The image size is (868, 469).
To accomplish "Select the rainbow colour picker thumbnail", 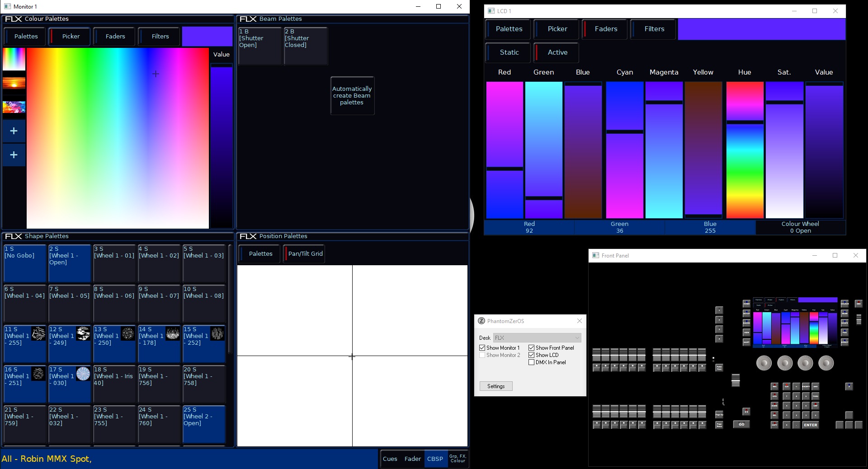I will click(x=14, y=59).
